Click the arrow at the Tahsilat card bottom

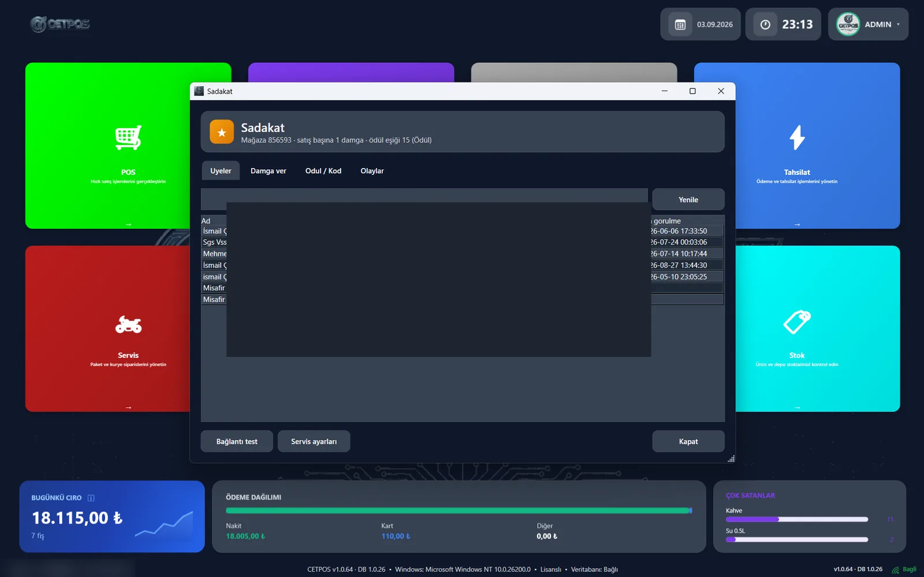(x=797, y=224)
